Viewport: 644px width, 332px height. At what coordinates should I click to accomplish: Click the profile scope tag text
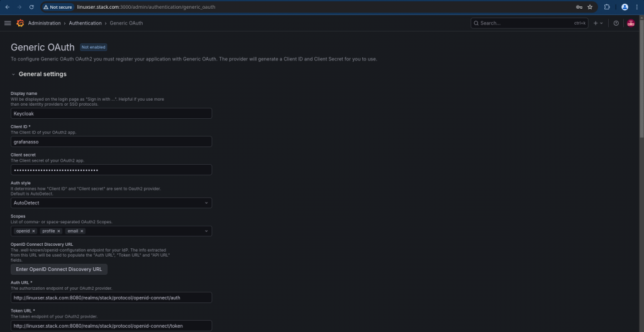click(x=48, y=231)
